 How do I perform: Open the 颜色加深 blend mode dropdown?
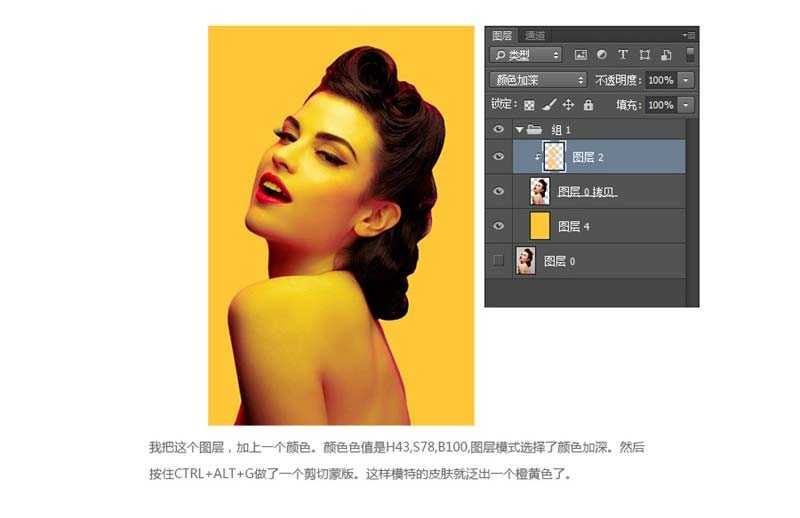coord(538,80)
